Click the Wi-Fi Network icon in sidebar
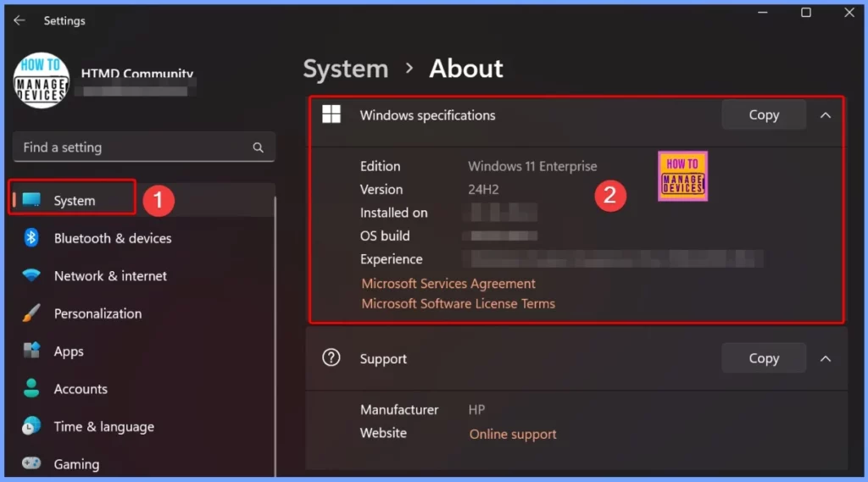The image size is (868, 482). click(x=31, y=275)
